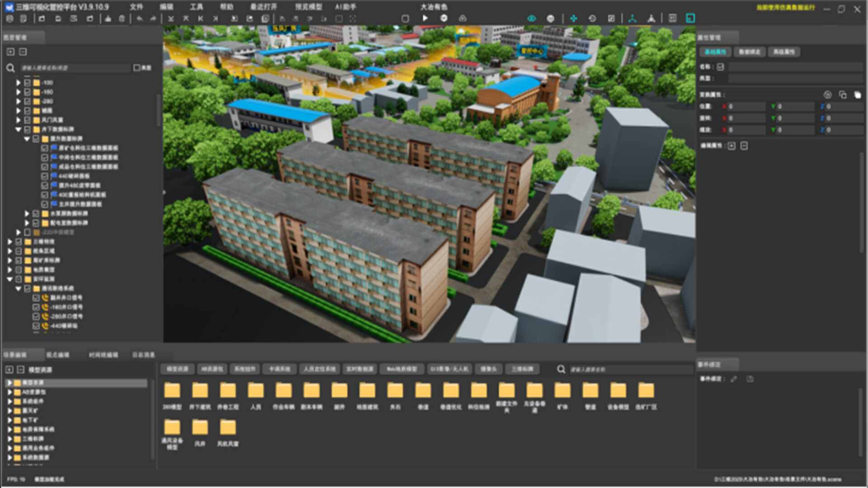Click the cyan eye view icon in the toolbar
Screen dimensions: 868x488
coord(532,18)
